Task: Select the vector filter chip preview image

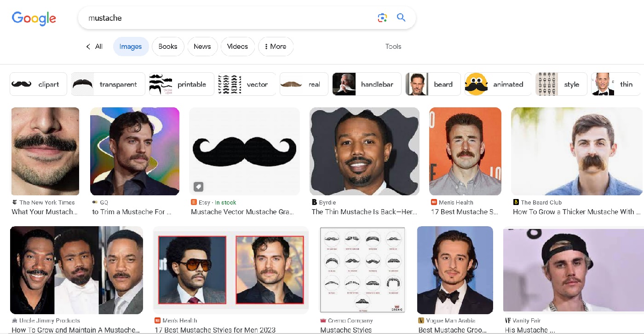Action: pyautogui.click(x=230, y=84)
